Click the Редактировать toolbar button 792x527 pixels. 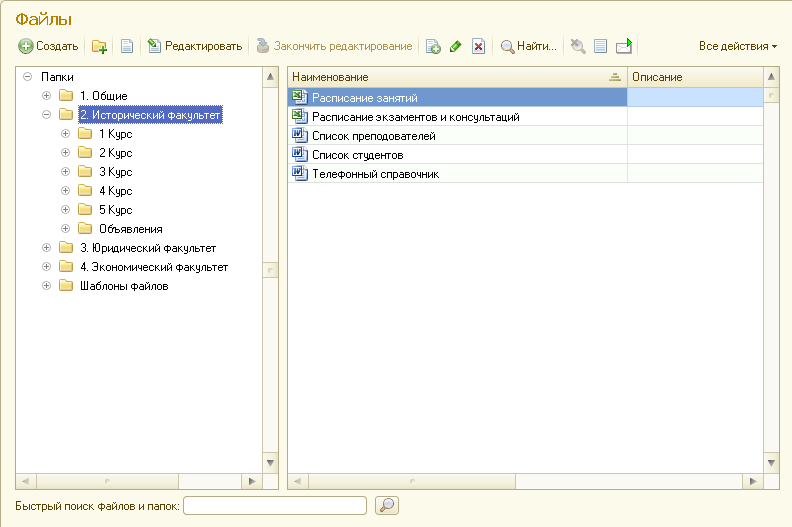[x=194, y=46]
